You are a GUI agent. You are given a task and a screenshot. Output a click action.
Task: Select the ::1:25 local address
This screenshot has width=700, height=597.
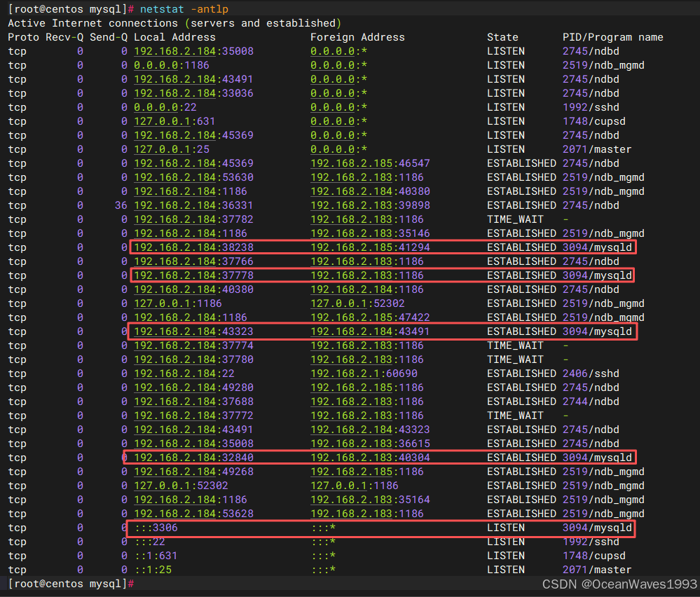pyautogui.click(x=153, y=570)
